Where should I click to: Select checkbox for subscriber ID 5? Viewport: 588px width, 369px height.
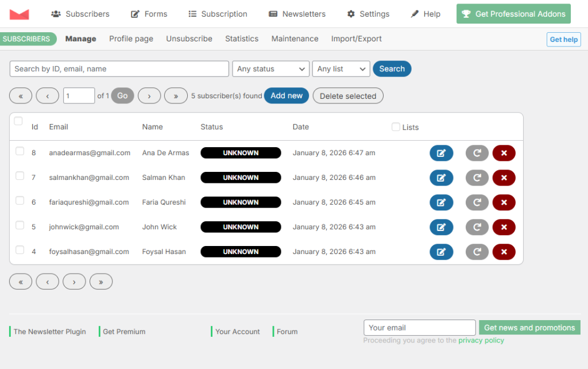[20, 225]
